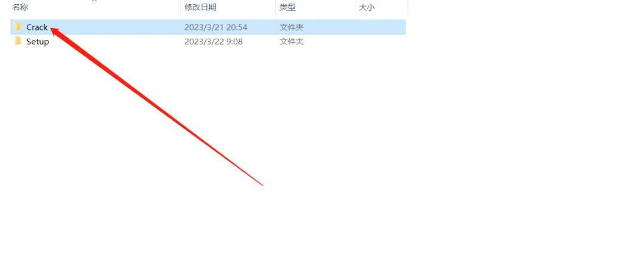The width and height of the screenshot is (644, 269).
Task: Click 文件夹 type cell in Crack row
Action: (292, 27)
